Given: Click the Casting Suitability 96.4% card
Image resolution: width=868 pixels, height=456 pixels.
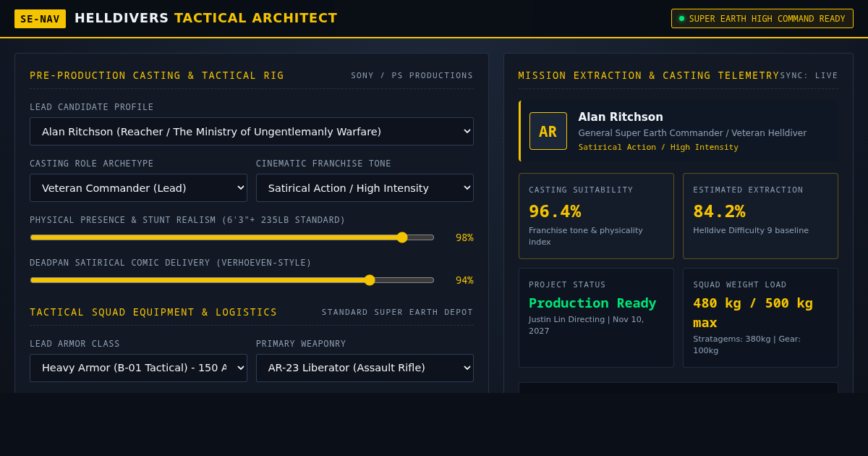Looking at the screenshot, I should [596, 216].
